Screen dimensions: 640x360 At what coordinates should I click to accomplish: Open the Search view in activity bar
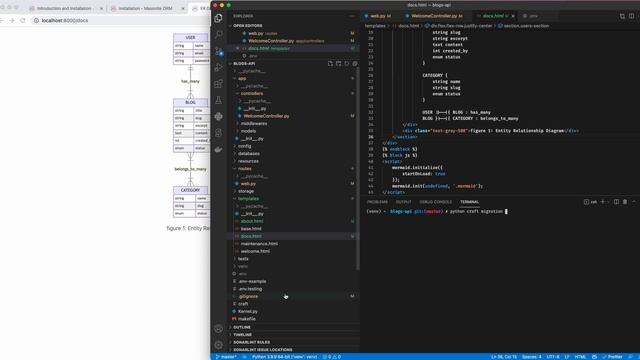pos(218,34)
